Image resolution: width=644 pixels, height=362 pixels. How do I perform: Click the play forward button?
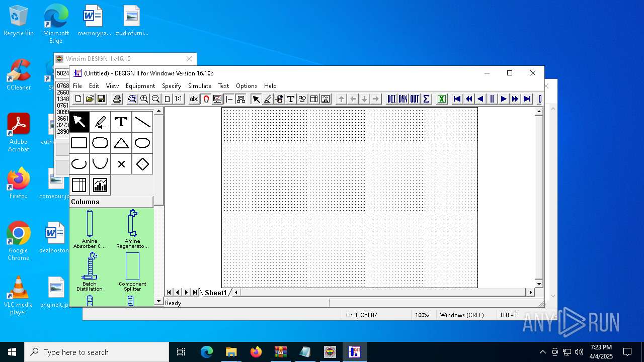[x=504, y=99]
